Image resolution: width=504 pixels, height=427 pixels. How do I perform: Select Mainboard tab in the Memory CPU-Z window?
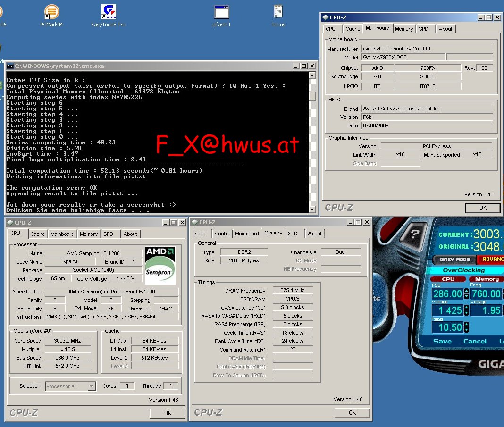click(247, 234)
